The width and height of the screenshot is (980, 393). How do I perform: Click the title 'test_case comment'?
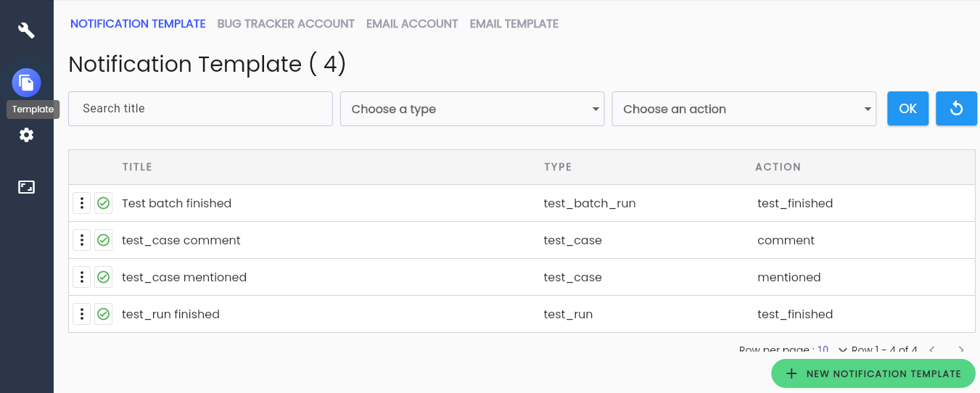(181, 241)
